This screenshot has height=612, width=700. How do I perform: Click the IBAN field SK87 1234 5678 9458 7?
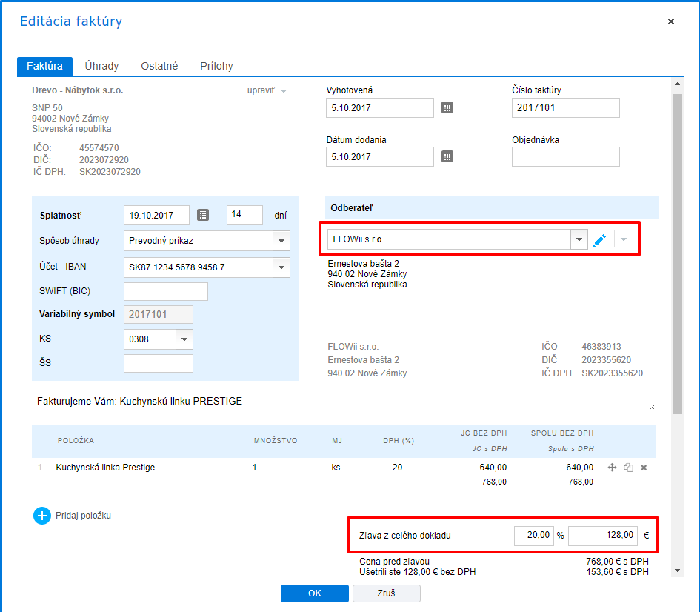click(199, 267)
